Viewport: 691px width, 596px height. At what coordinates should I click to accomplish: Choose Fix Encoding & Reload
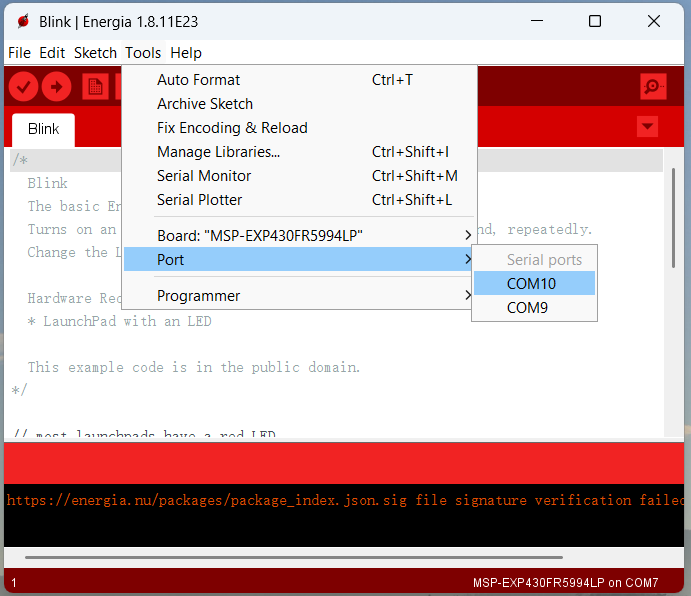tap(232, 128)
